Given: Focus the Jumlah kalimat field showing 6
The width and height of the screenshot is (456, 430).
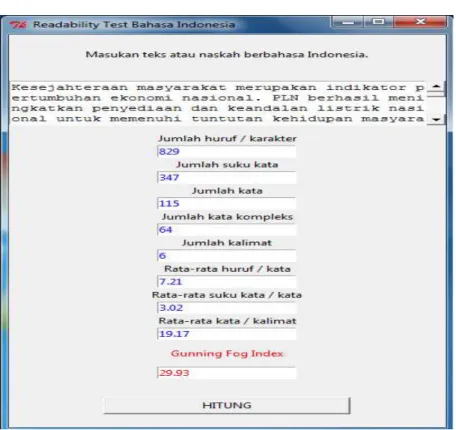Looking at the screenshot, I should pyautogui.click(x=226, y=256).
